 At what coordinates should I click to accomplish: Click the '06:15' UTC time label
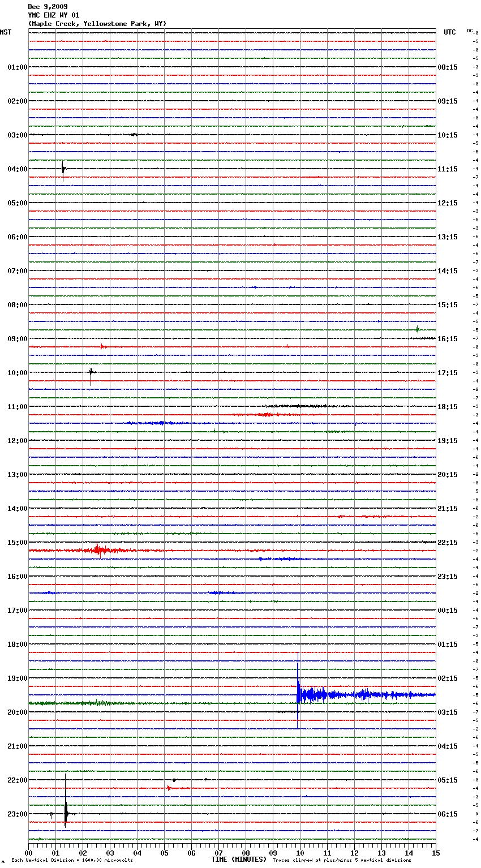tap(448, 814)
